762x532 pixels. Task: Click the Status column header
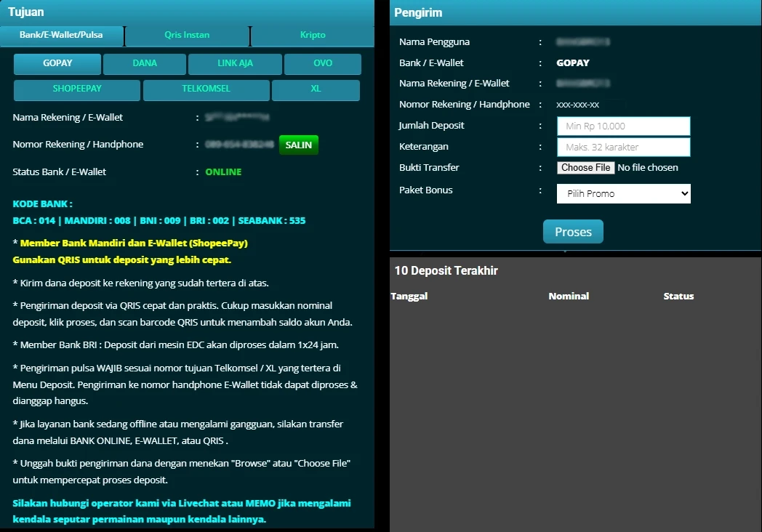[x=678, y=296]
